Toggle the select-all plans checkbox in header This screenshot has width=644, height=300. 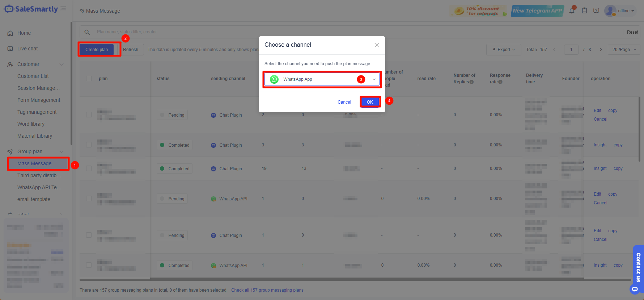89,79
